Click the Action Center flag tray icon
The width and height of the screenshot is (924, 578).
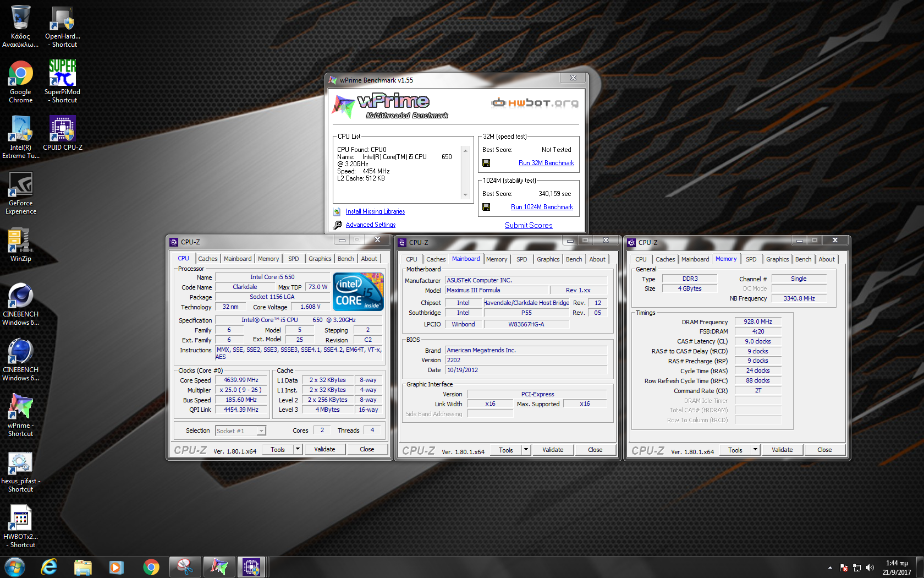point(844,568)
